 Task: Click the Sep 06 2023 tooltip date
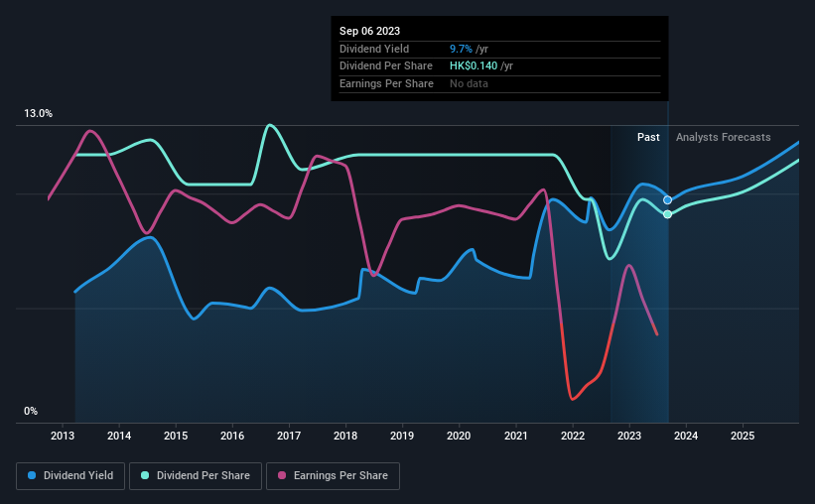(x=369, y=31)
